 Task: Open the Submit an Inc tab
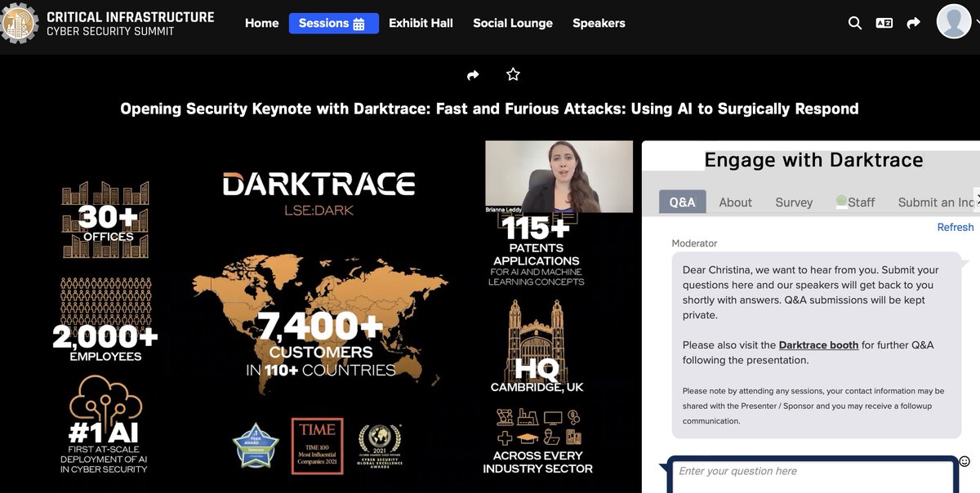point(936,202)
